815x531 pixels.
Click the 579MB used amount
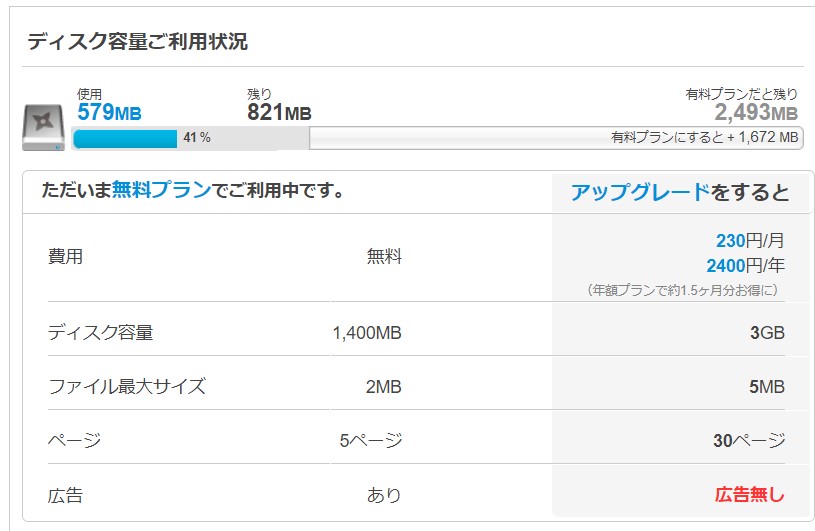coord(109,112)
